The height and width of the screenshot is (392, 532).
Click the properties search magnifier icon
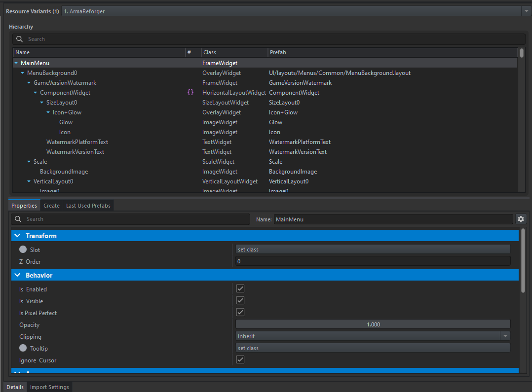(x=18, y=219)
